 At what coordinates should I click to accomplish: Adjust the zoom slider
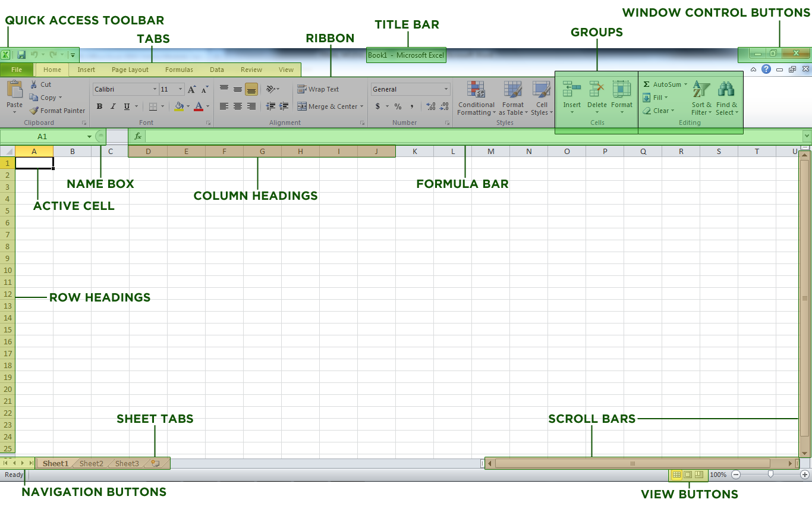pyautogui.click(x=771, y=475)
